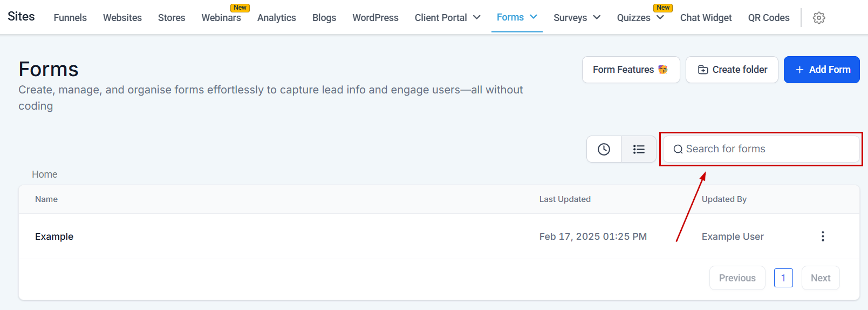Click the Home breadcrumb

[x=44, y=174]
